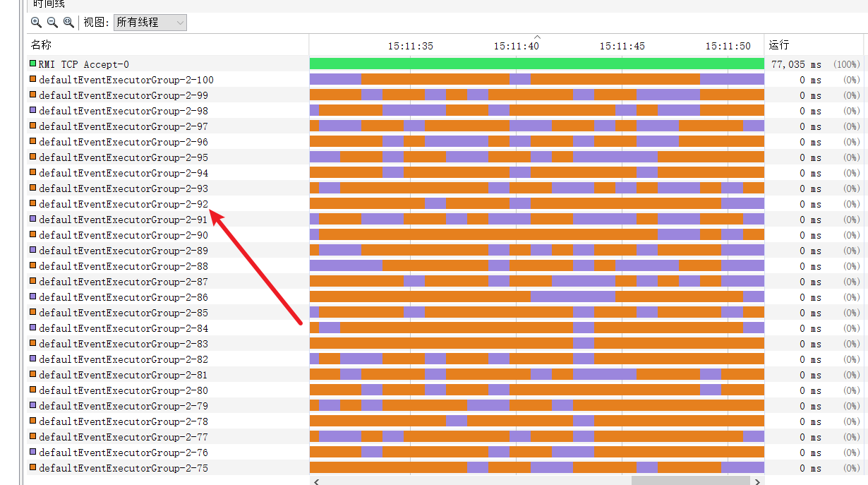Click the green RMI TCP Accept-0 timeline bar
Image resolution: width=868 pixels, height=485 pixels.
[536, 64]
